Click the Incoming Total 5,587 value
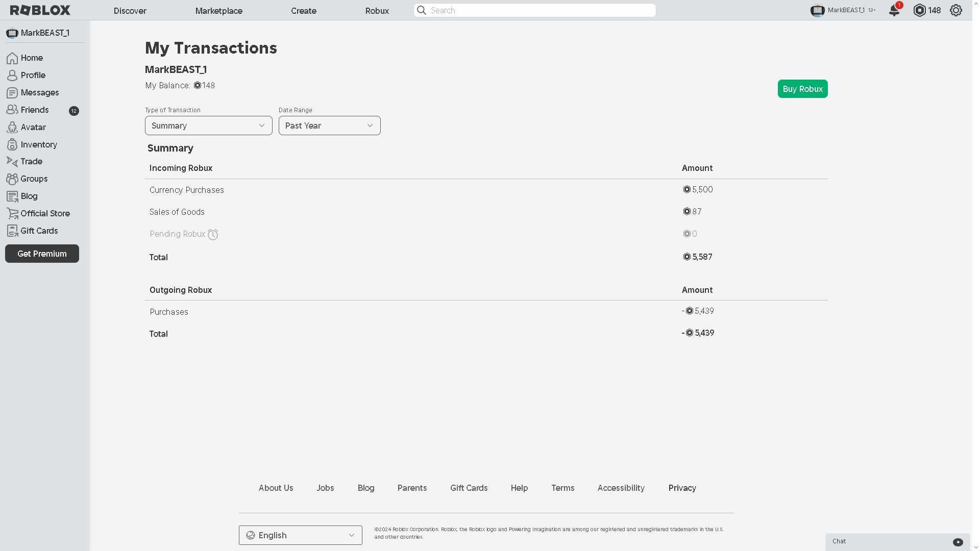This screenshot has height=551, width=980. [702, 257]
